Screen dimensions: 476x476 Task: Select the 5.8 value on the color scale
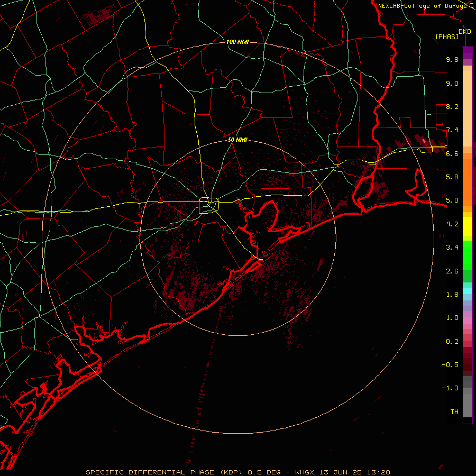[452, 177]
